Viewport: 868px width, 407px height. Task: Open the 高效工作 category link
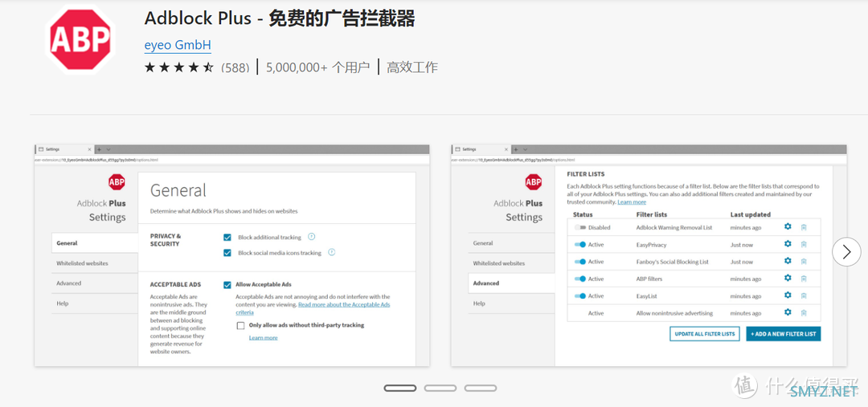(412, 67)
